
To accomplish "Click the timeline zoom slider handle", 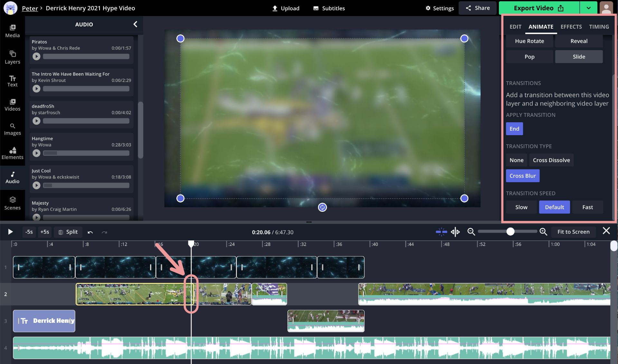I will pos(510,232).
